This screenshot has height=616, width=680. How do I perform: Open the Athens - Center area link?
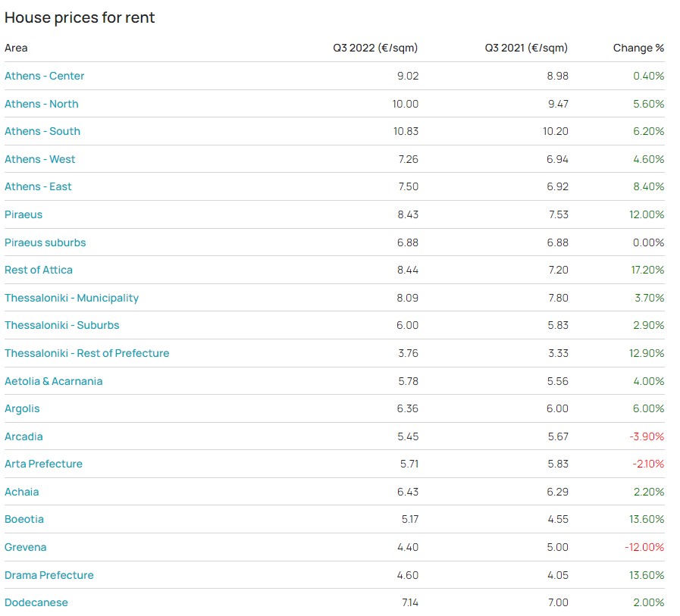tap(44, 76)
